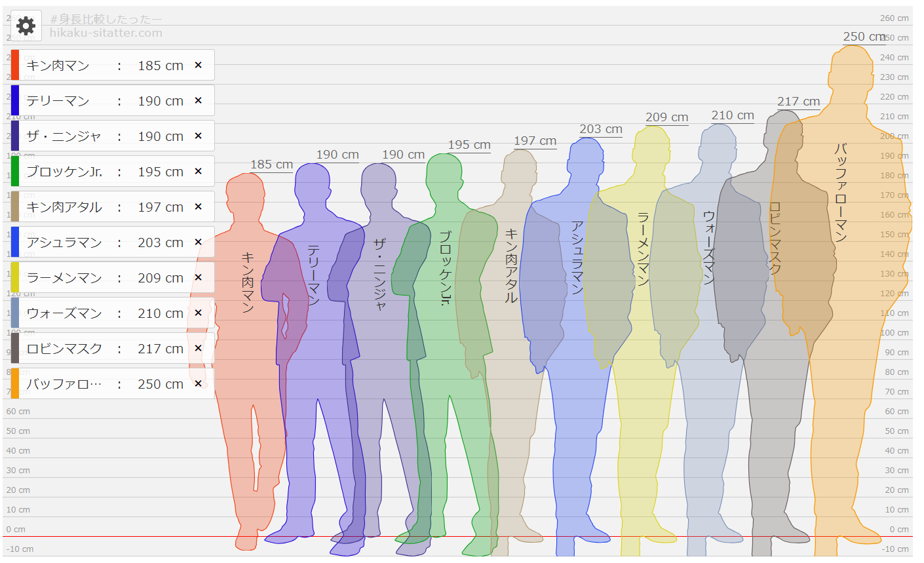Edit the 250 cm height of バッファローマン

[161, 384]
